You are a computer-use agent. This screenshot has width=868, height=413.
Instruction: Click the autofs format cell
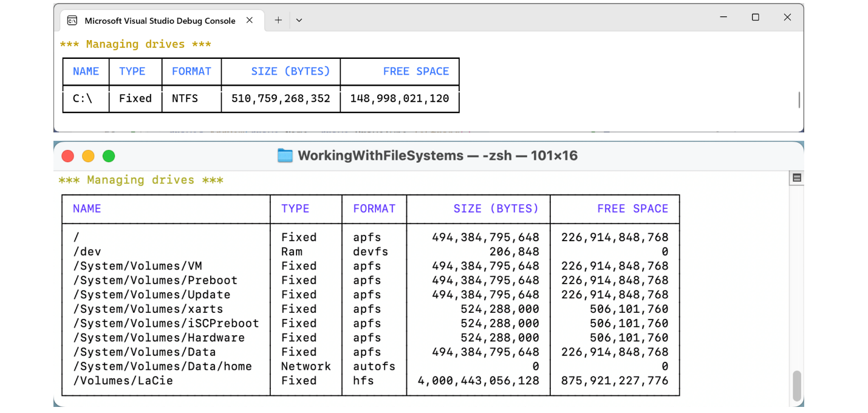374,366
